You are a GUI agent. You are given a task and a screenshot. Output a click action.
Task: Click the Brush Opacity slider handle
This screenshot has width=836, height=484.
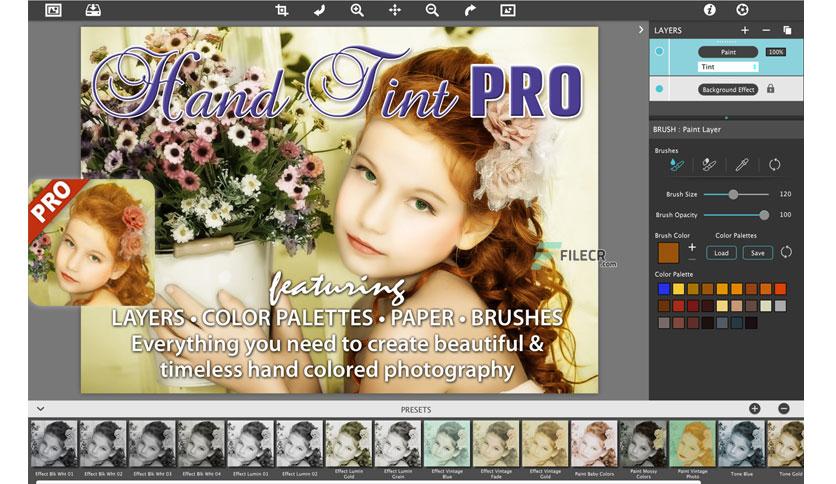[764, 215]
